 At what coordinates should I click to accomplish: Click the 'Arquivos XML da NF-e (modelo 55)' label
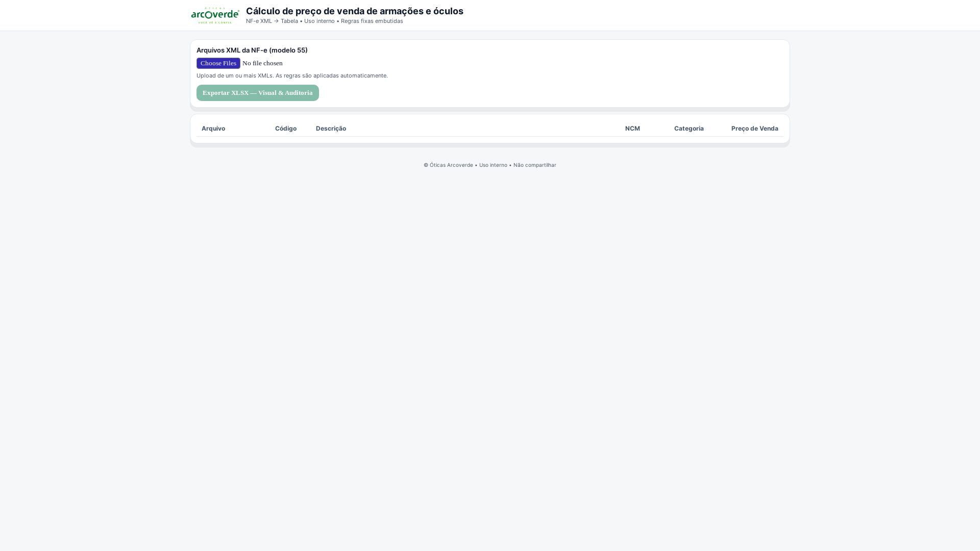point(252,50)
